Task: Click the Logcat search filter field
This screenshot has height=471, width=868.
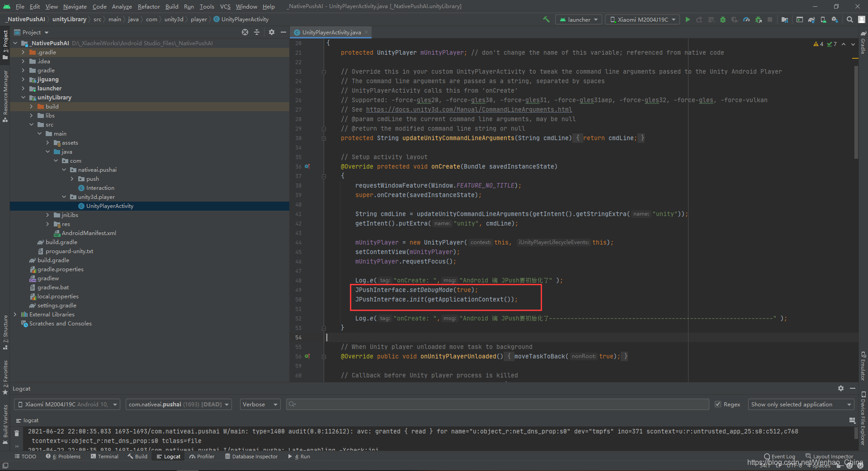Action: tap(497, 404)
